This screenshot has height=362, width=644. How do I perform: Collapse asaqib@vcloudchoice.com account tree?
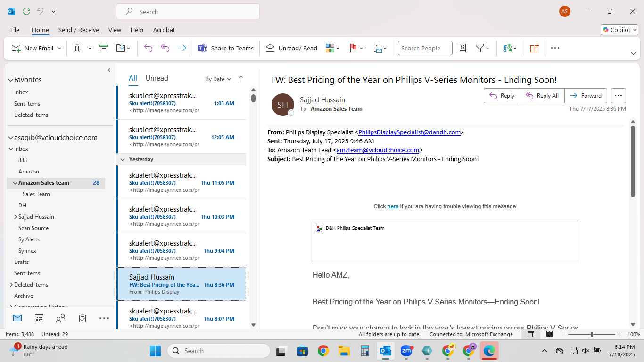coord(11,138)
